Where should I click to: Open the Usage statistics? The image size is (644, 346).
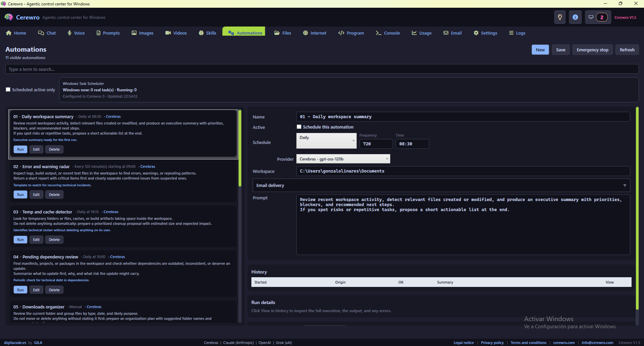[x=422, y=33]
